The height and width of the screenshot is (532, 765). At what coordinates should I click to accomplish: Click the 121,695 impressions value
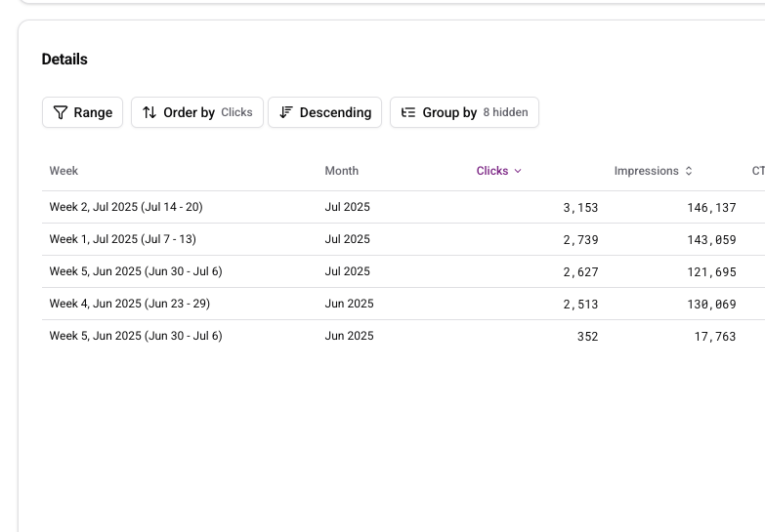tap(712, 272)
